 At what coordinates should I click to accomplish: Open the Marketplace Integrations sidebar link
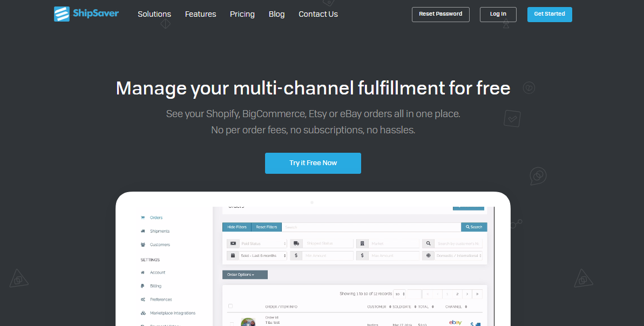(173, 313)
